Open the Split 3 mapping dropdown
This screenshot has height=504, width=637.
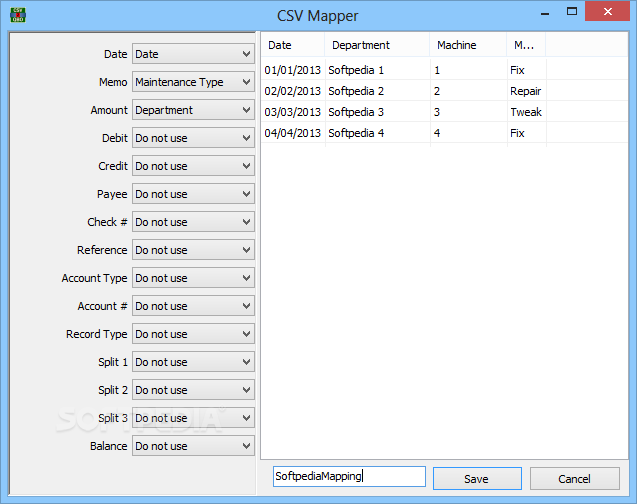click(x=193, y=418)
